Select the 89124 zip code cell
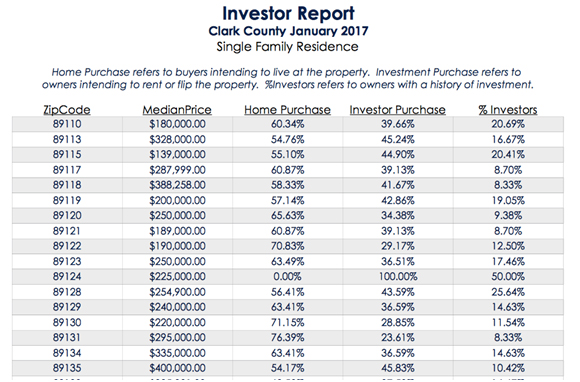This screenshot has width=580, height=382. click(x=67, y=277)
